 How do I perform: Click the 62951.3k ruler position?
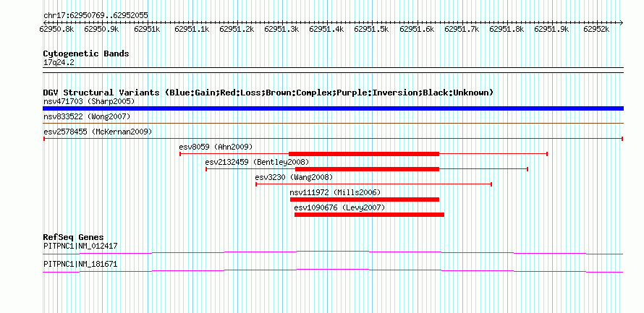(281, 29)
